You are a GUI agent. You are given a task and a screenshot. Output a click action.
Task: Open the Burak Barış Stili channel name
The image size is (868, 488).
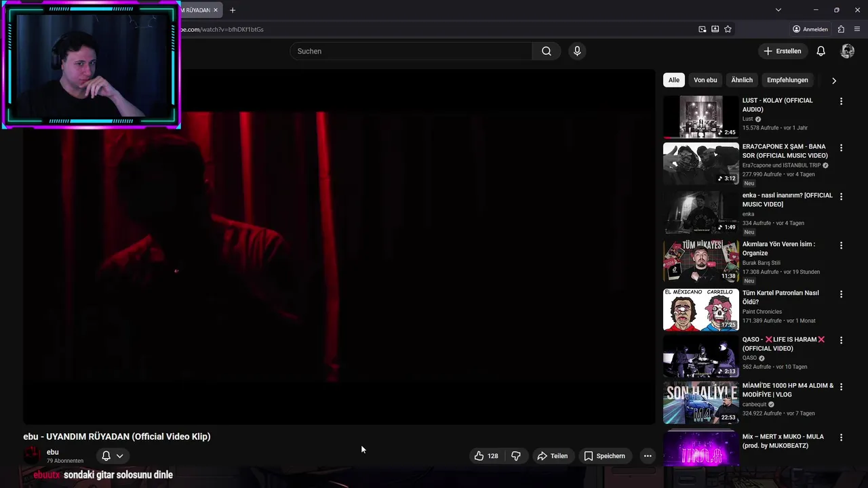coord(762,263)
